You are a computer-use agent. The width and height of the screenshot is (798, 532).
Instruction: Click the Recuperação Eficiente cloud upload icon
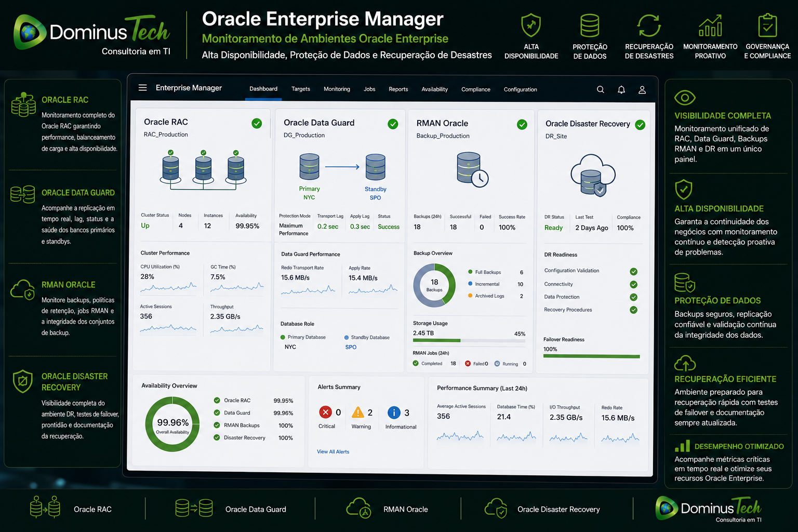point(685,363)
